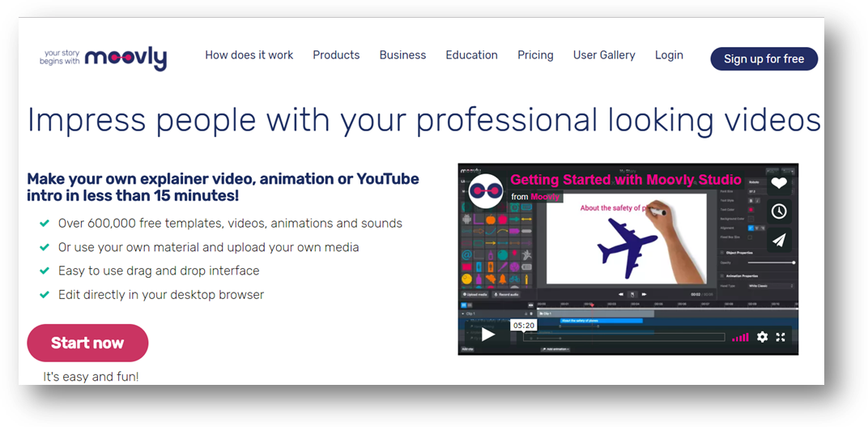
Task: Click the Opacity slider in the video
Action: coord(772,263)
